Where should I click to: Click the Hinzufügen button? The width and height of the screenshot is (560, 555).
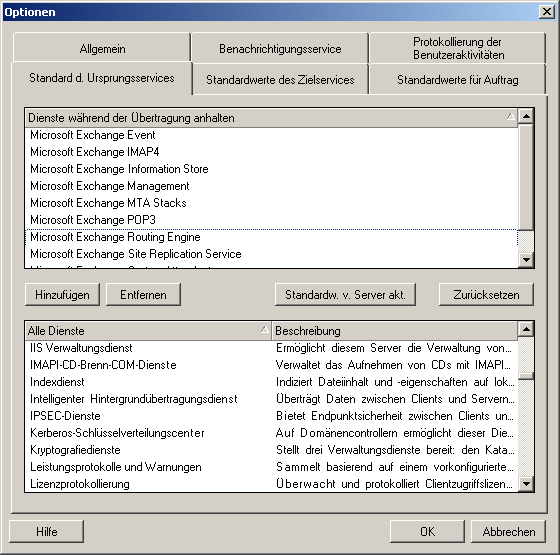(x=62, y=295)
